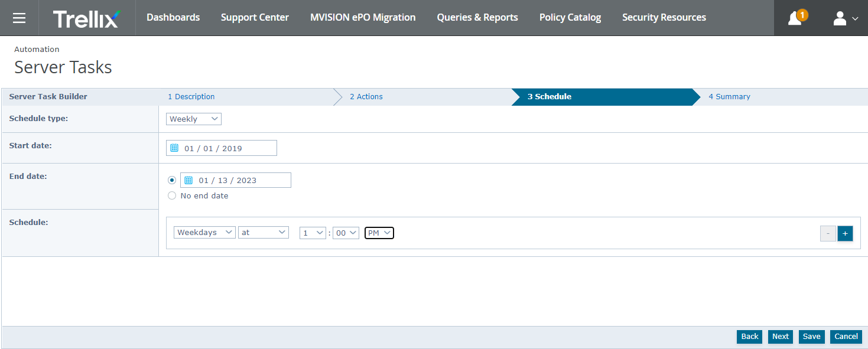
Task: Add a schedule row with plus button
Action: (845, 234)
